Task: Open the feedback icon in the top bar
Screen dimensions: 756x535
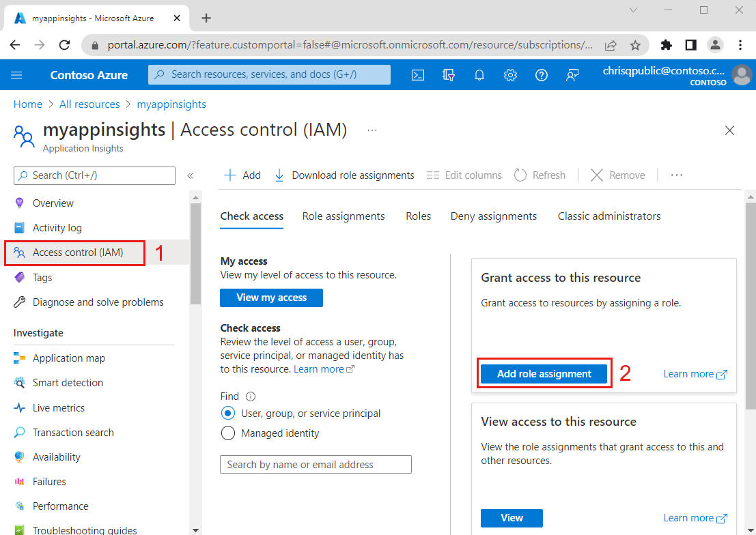Action: pos(572,74)
